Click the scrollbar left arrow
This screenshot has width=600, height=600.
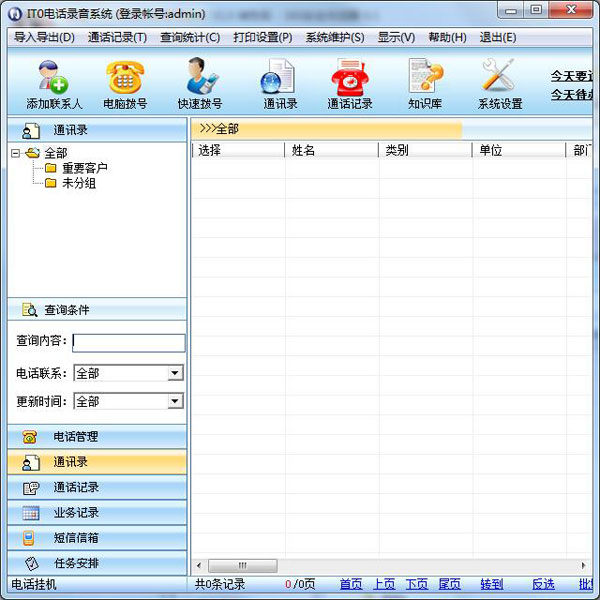199,565
